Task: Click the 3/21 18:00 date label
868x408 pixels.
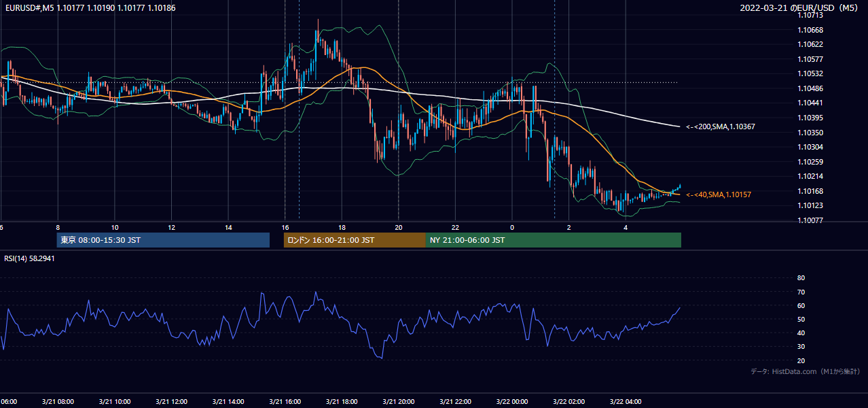Action: [x=342, y=402]
